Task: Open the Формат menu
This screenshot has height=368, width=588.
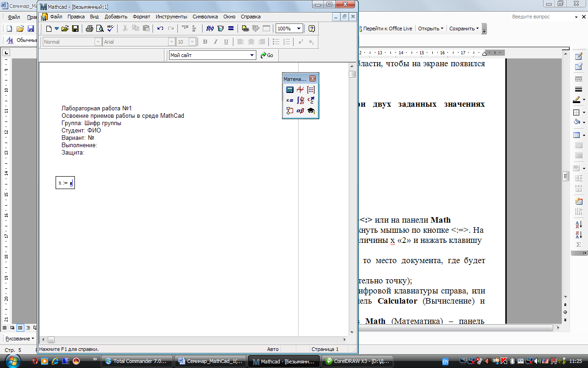Action: [141, 17]
